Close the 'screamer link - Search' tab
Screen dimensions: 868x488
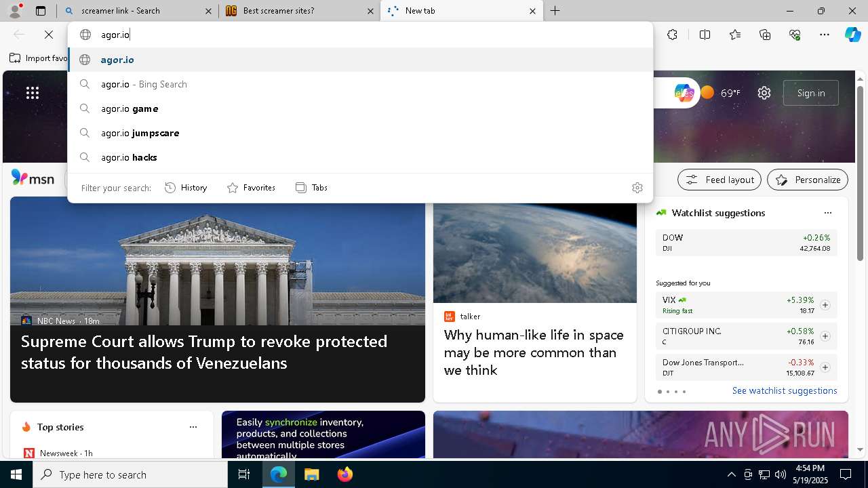coord(208,11)
